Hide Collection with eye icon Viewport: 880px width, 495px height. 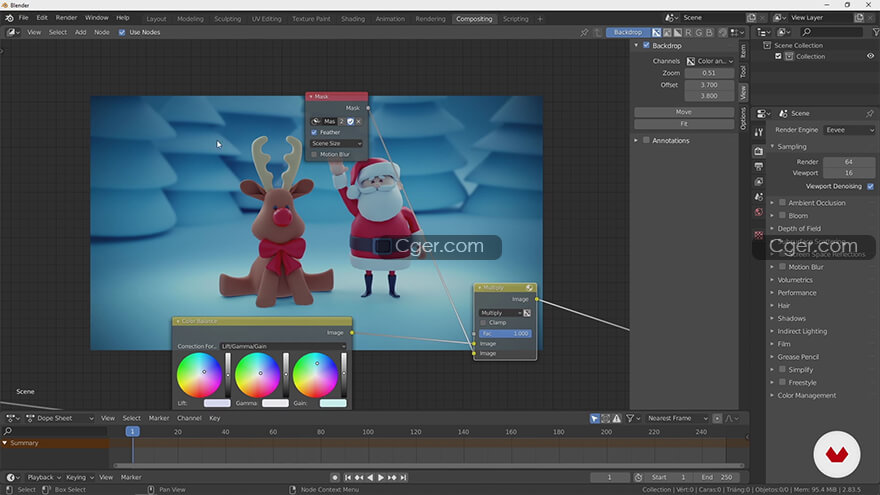click(x=870, y=56)
